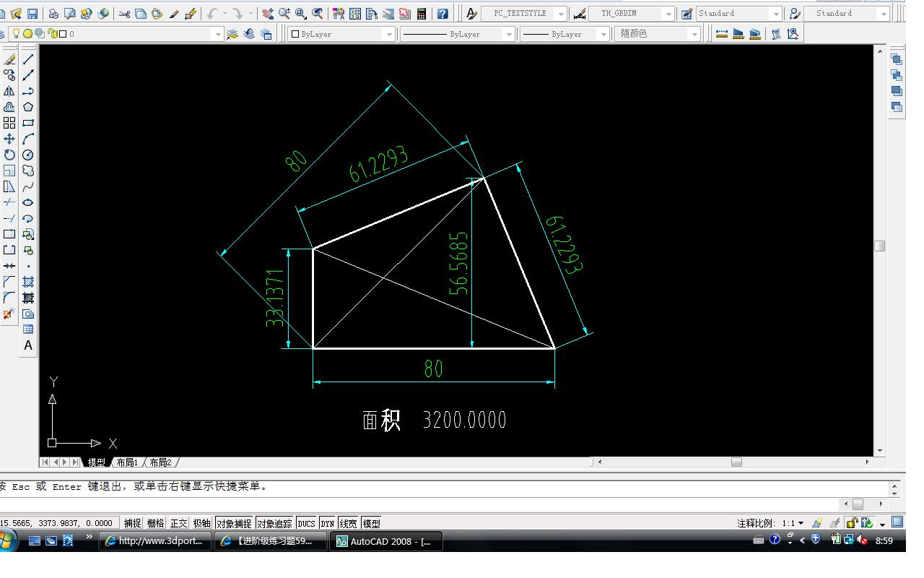Click the Windows Start orb

[x=7, y=540]
